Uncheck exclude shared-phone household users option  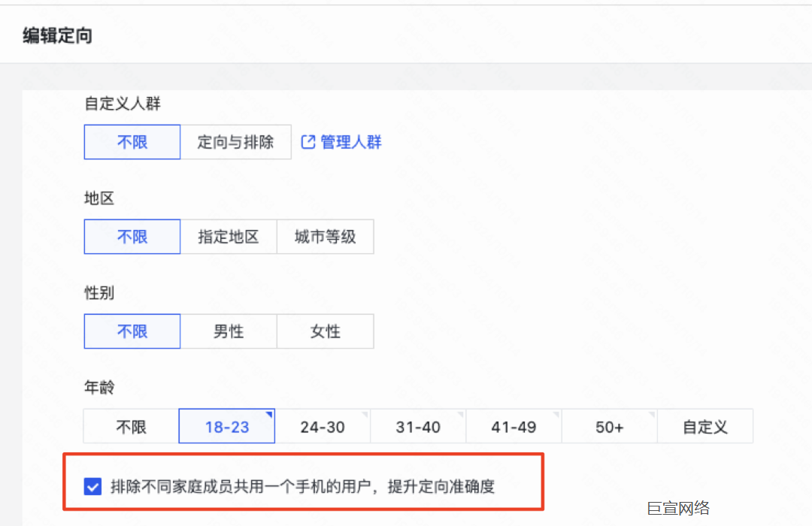(x=92, y=486)
